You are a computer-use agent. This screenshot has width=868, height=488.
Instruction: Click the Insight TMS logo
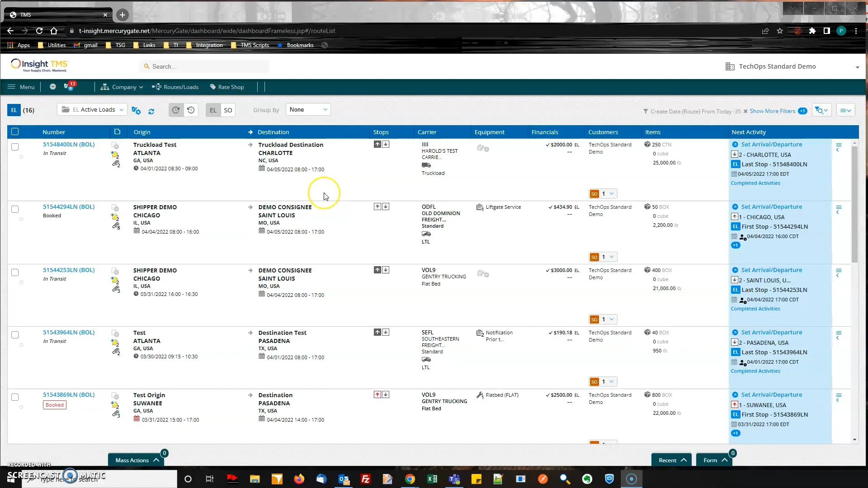tap(39, 65)
